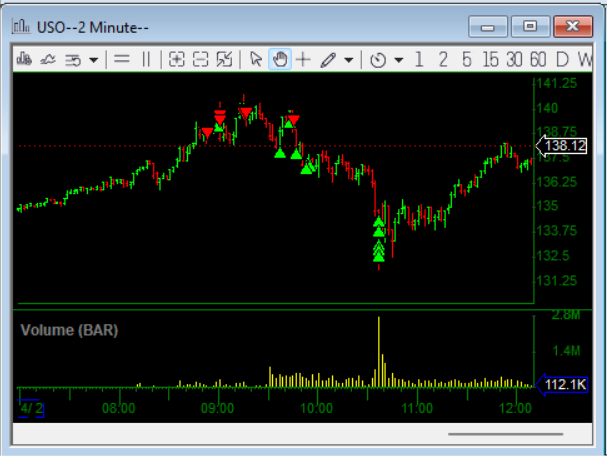Click the line chart studies icon
Viewport: 607px width, 456px height.
[x=48, y=60]
